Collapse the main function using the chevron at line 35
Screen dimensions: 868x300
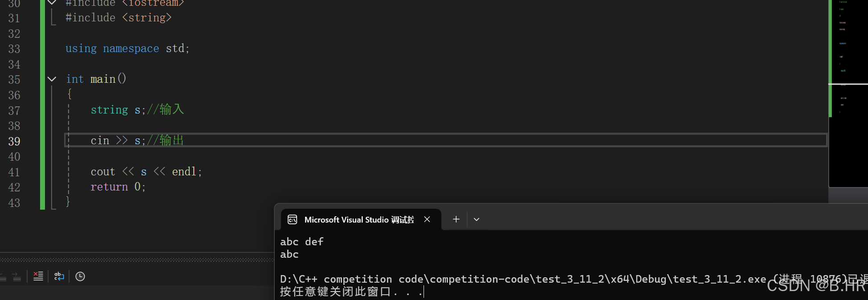click(52, 79)
